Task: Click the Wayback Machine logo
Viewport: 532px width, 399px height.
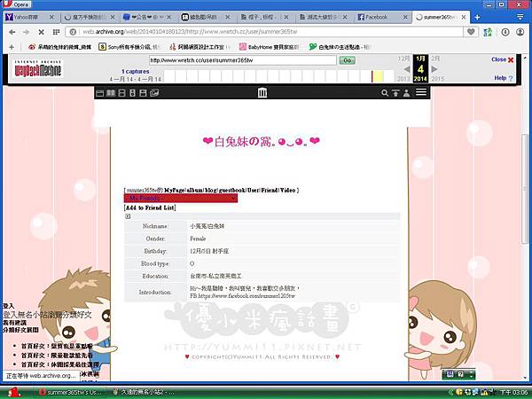Action: (x=37, y=69)
